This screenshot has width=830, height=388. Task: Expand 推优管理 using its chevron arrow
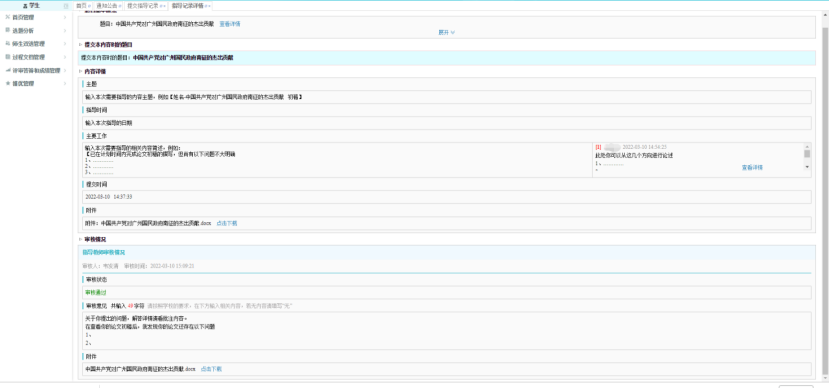coord(65,83)
